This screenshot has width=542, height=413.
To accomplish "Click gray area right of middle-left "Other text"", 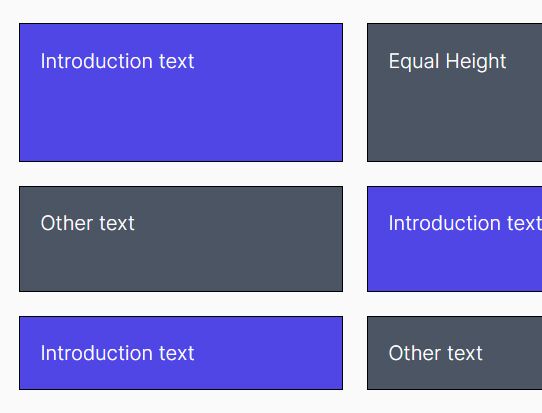I will pyautogui.click(x=239, y=223).
